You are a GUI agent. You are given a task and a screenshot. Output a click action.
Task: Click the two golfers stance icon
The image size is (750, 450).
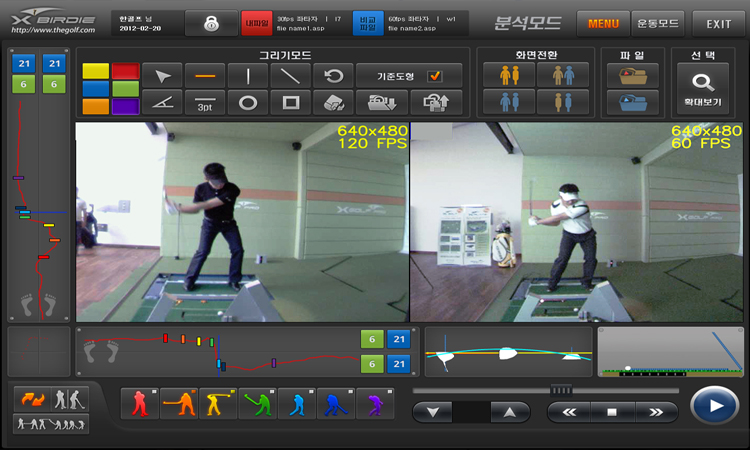pyautogui.click(x=70, y=399)
